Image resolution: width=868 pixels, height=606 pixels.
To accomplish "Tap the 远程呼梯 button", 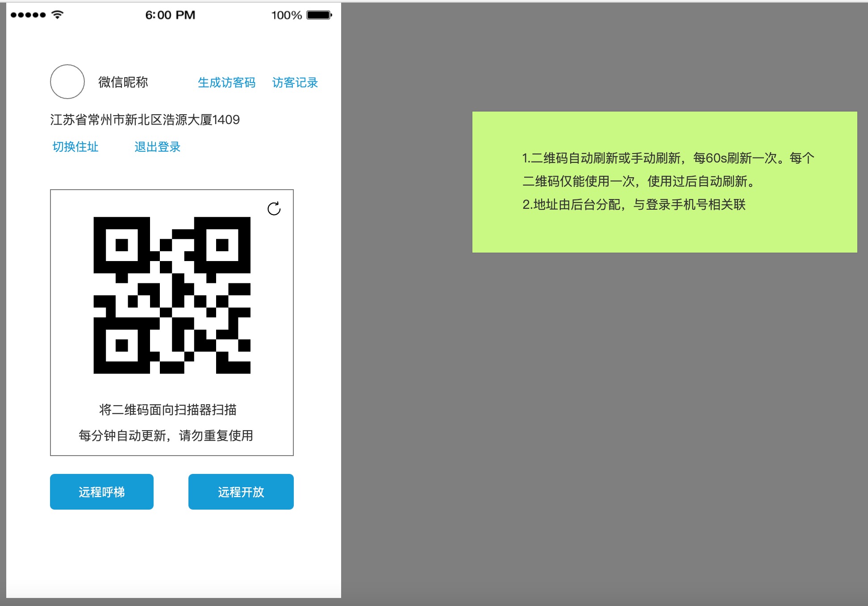I will tap(102, 492).
